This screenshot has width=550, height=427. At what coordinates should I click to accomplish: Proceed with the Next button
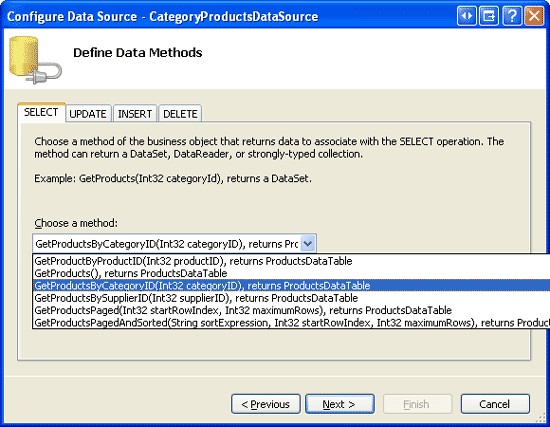[340, 404]
